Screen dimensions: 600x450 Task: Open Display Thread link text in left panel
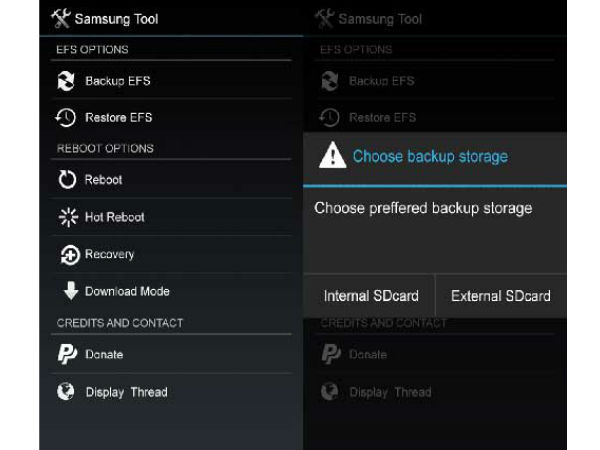coord(127,392)
